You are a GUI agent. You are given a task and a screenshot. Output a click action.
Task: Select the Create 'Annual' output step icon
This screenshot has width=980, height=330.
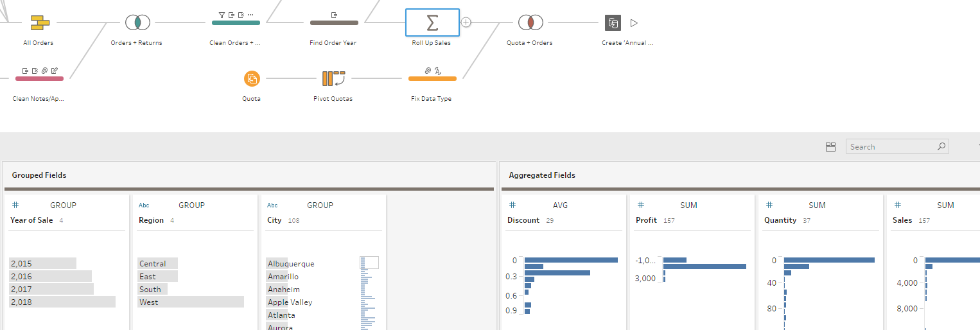[x=613, y=23]
